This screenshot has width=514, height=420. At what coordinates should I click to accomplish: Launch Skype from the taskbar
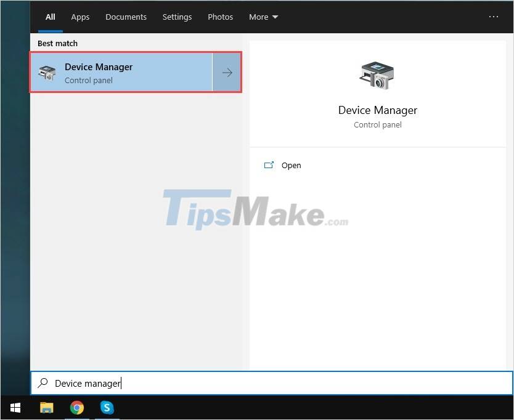(x=107, y=408)
